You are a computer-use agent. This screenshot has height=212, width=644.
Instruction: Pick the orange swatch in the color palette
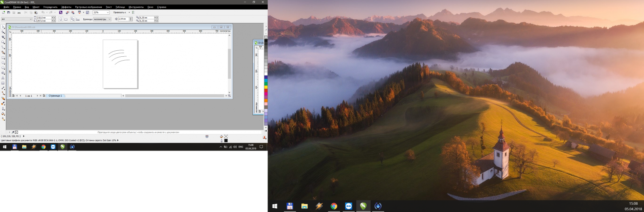pyautogui.click(x=266, y=100)
